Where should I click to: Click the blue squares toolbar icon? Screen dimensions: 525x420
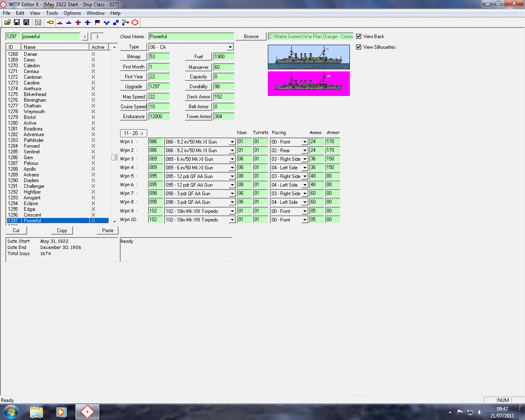pyautogui.click(x=116, y=22)
